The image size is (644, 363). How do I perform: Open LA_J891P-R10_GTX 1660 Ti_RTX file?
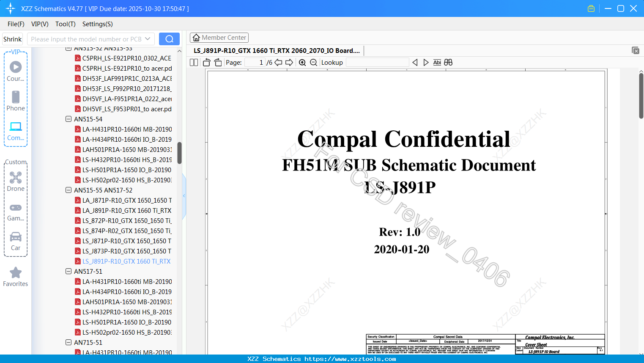pyautogui.click(x=127, y=210)
